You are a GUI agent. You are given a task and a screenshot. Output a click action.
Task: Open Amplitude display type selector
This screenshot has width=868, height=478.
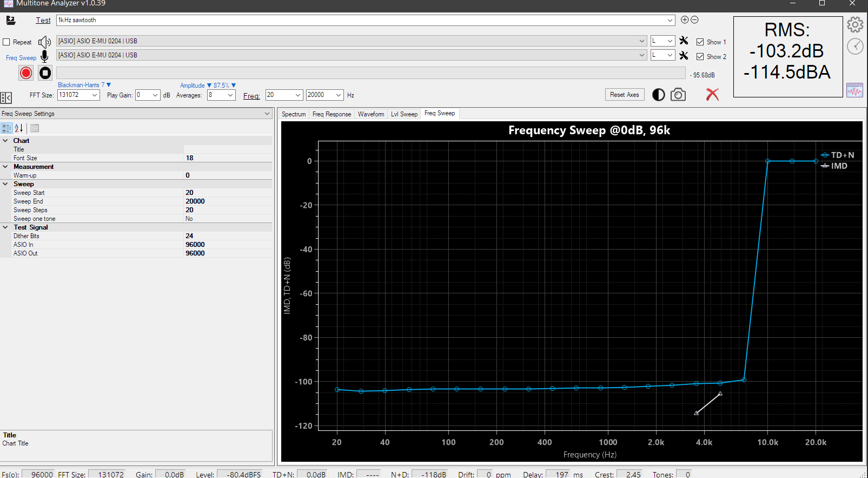(x=196, y=86)
